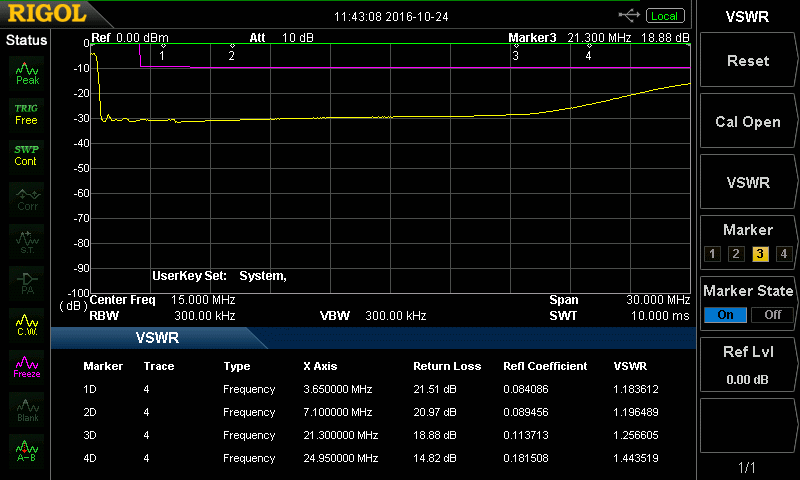Image resolution: width=800 pixels, height=480 pixels.
Task: Open the Ref Lvl 0.00 dB setting
Action: point(747,362)
